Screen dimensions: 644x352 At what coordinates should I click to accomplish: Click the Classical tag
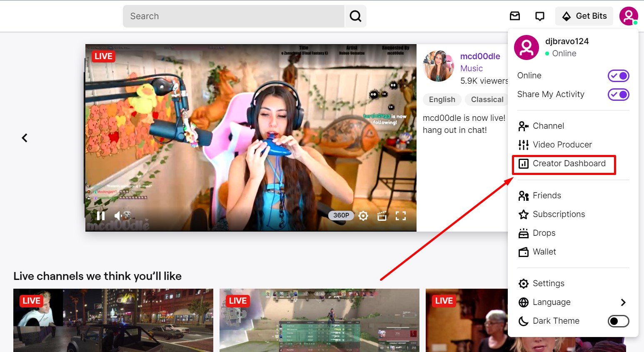pyautogui.click(x=487, y=100)
